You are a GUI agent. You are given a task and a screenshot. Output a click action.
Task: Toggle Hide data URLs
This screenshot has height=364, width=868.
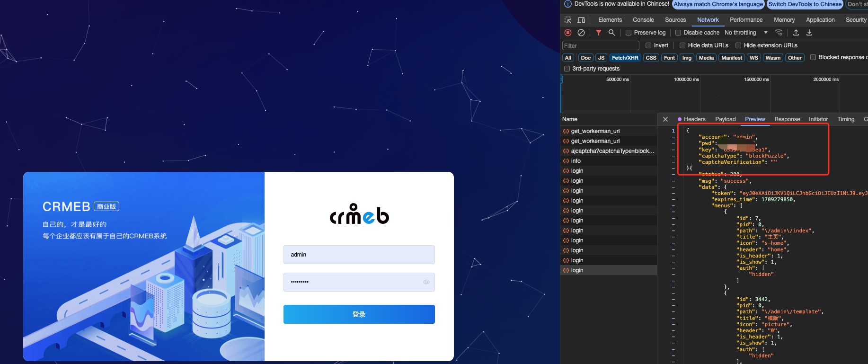click(x=682, y=45)
